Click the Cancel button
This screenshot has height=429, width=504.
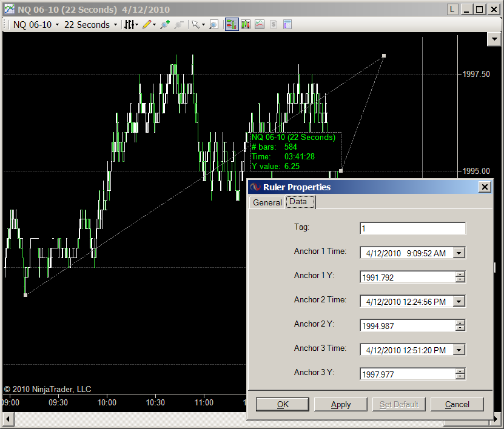point(457,404)
